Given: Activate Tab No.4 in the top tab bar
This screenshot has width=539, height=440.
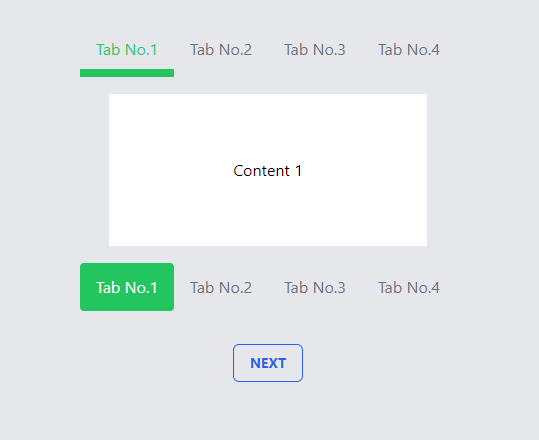Looking at the screenshot, I should coord(409,50).
